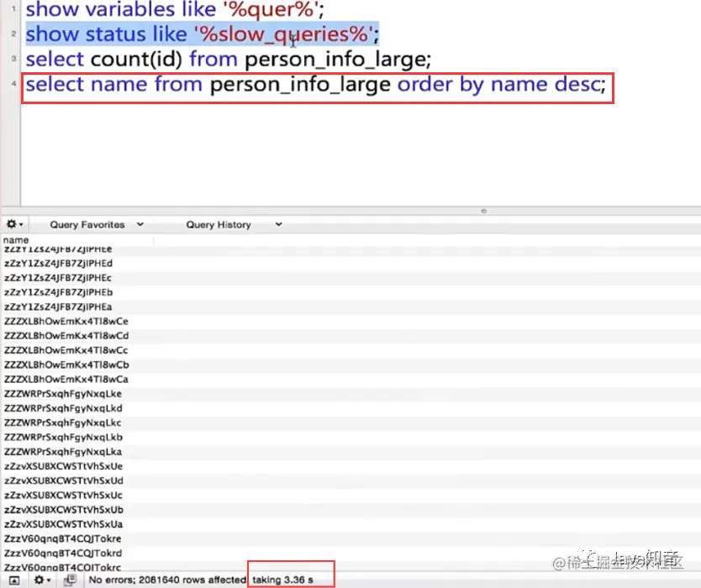
Task: Click the 'select count(id)' query line
Action: click(229, 60)
